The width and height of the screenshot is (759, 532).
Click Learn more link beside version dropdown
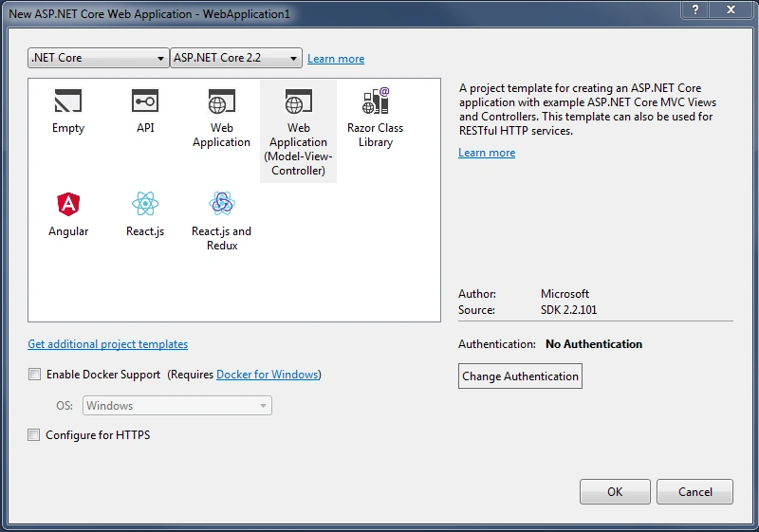pyautogui.click(x=336, y=59)
